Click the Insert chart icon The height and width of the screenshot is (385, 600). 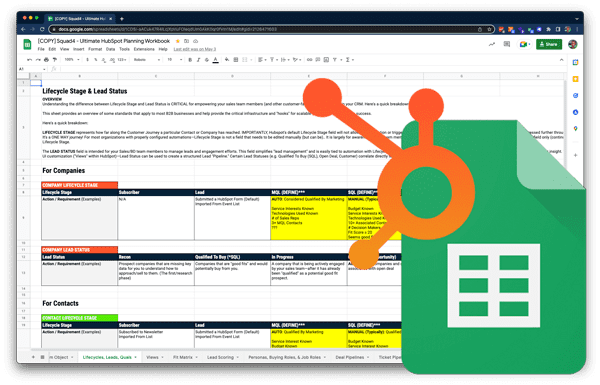point(326,60)
